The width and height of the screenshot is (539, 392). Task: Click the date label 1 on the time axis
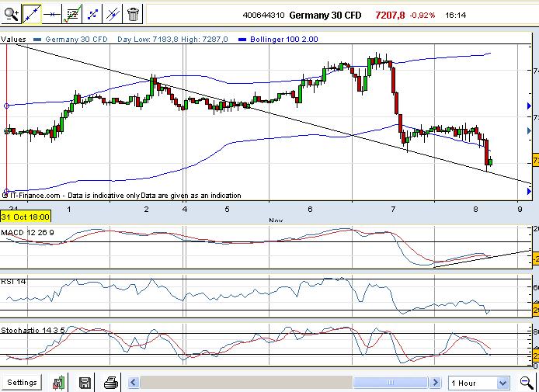pyautogui.click(x=69, y=210)
